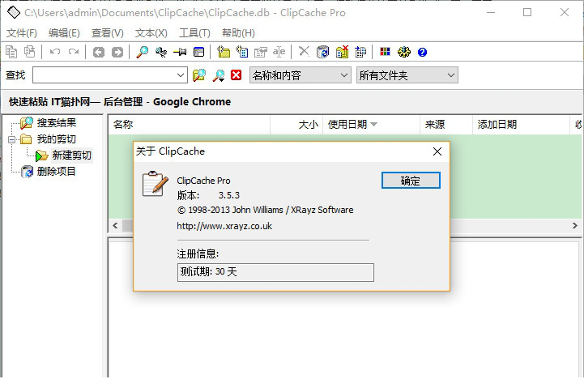Open the 编辑(E) menu
The height and width of the screenshot is (392, 584).
pyautogui.click(x=64, y=33)
